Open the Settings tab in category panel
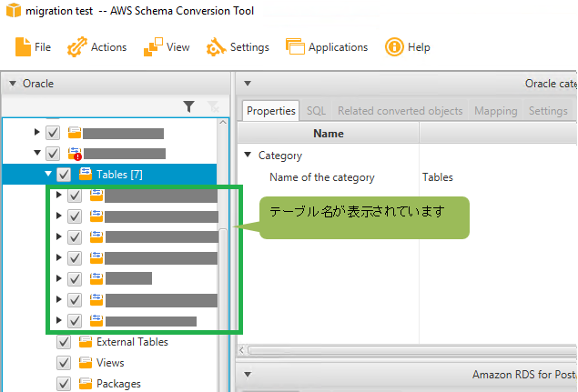 548,111
